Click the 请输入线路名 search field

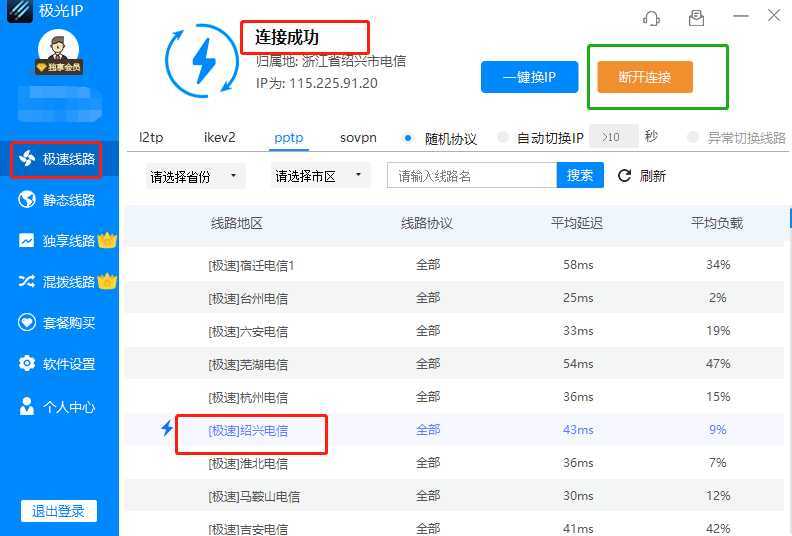[x=472, y=175]
